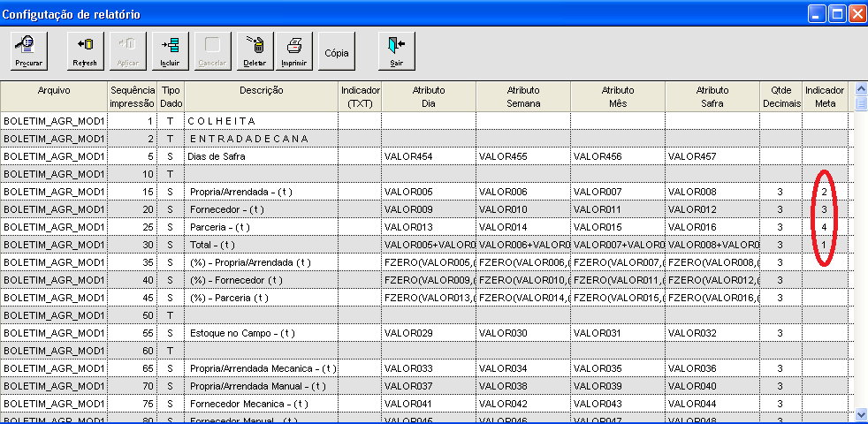This screenshot has height=424, width=868.
Task: Click 'Propria/Arrendada Mecanica - ( t )' cell
Action: pyautogui.click(x=262, y=368)
